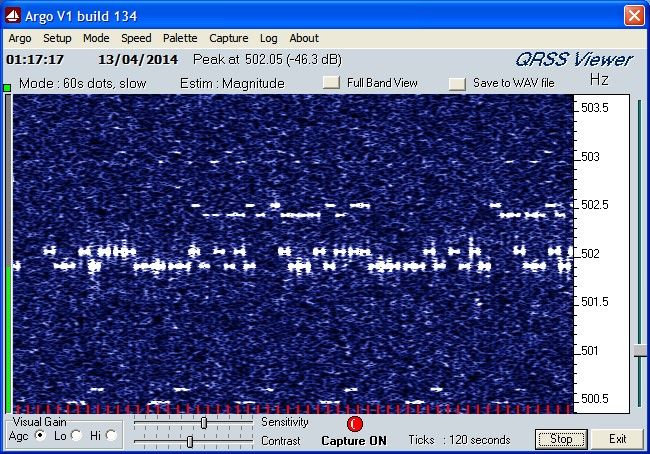Click the Stop button

[x=561, y=439]
